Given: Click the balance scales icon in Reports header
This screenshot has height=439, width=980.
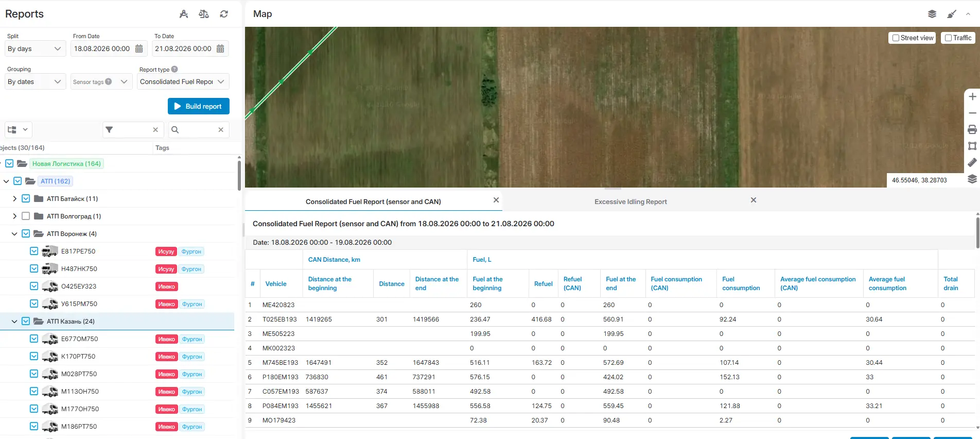Looking at the screenshot, I should tap(204, 14).
